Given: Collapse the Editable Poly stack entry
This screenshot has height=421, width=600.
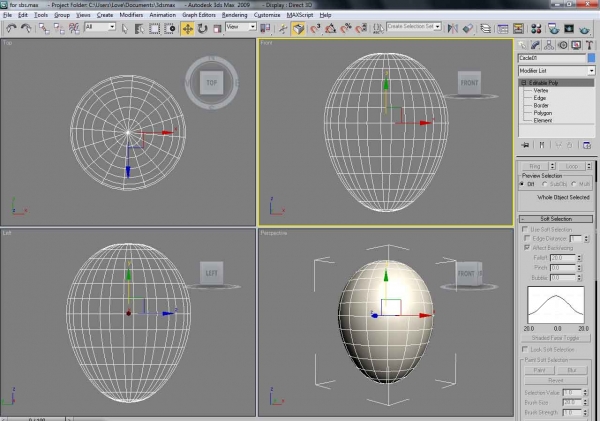Looking at the screenshot, I should (523, 83).
